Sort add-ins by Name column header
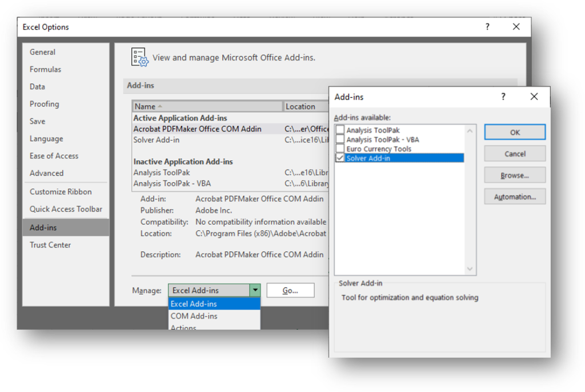The height and width of the screenshot is (392, 585). point(207,106)
